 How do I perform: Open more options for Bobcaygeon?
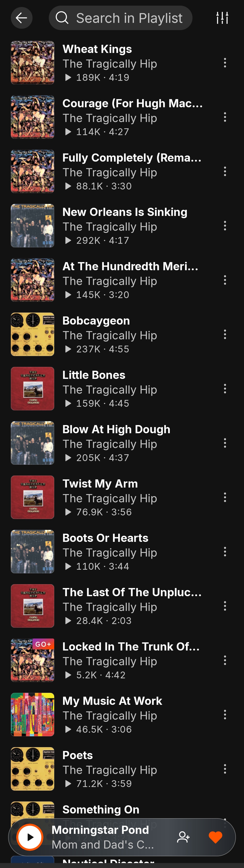coord(225,334)
